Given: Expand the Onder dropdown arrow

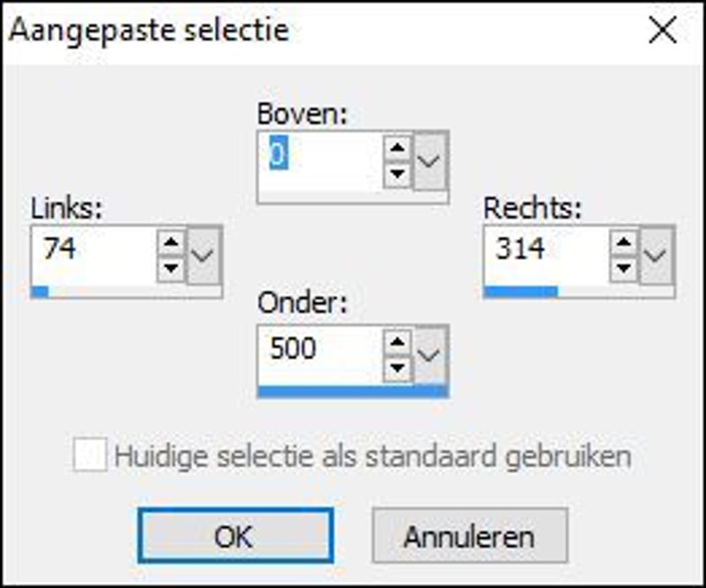Looking at the screenshot, I should click(x=432, y=354).
